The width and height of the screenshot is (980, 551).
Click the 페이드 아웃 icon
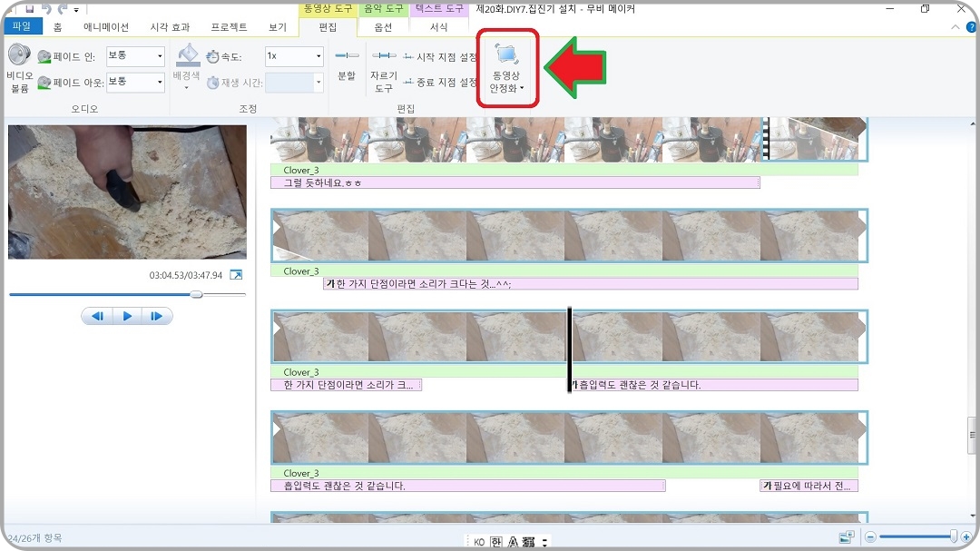[x=44, y=83]
